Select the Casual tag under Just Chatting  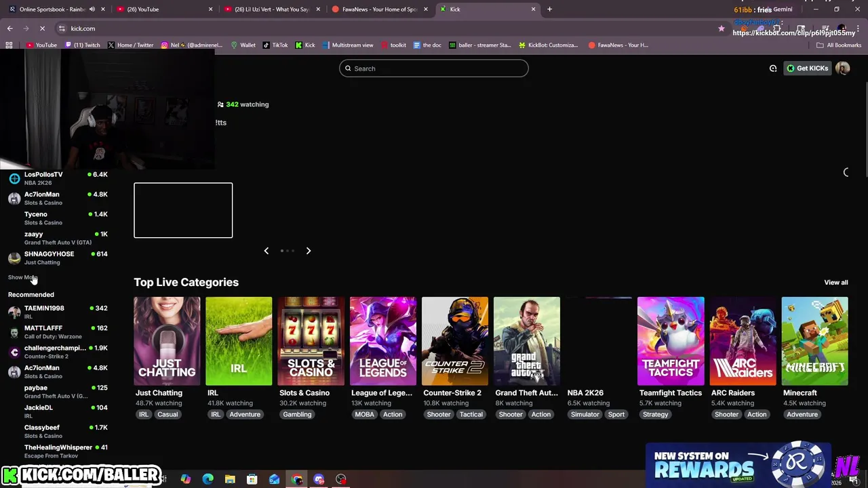click(167, 415)
